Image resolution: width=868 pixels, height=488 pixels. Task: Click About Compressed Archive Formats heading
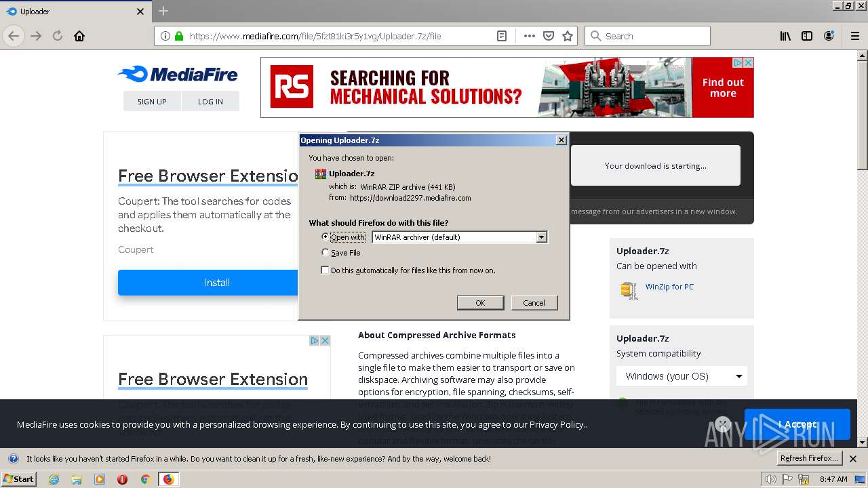point(437,335)
